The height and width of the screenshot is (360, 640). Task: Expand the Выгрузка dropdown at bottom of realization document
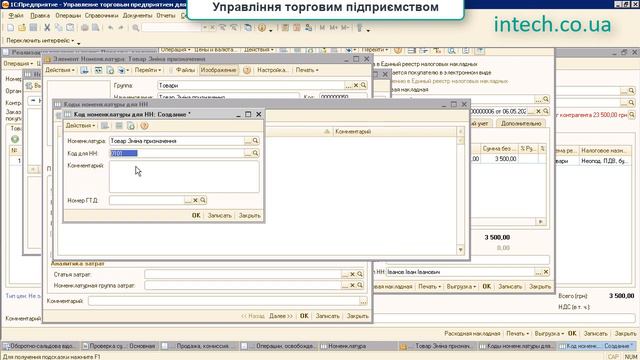pos(549,333)
